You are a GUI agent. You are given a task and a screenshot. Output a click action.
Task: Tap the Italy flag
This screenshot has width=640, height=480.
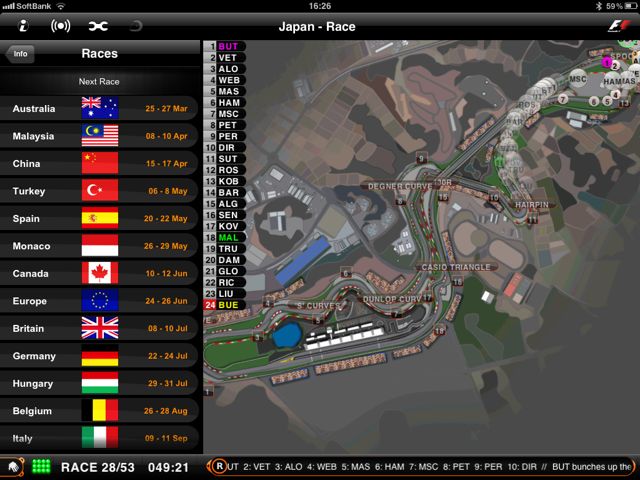(100, 438)
